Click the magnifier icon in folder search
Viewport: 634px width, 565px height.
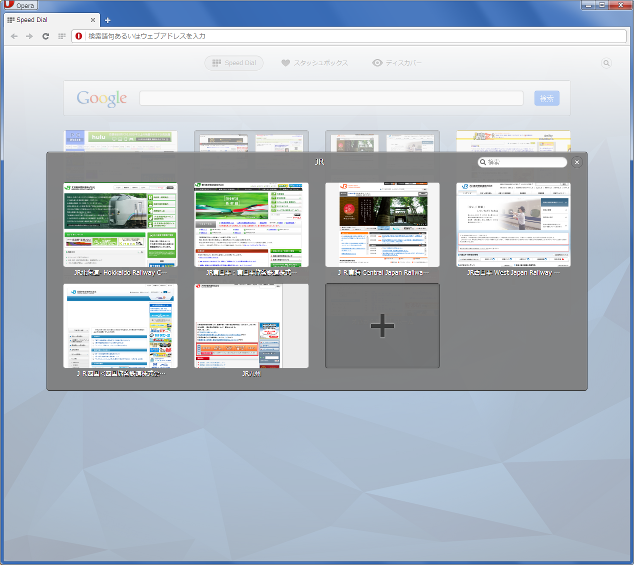click(x=482, y=162)
